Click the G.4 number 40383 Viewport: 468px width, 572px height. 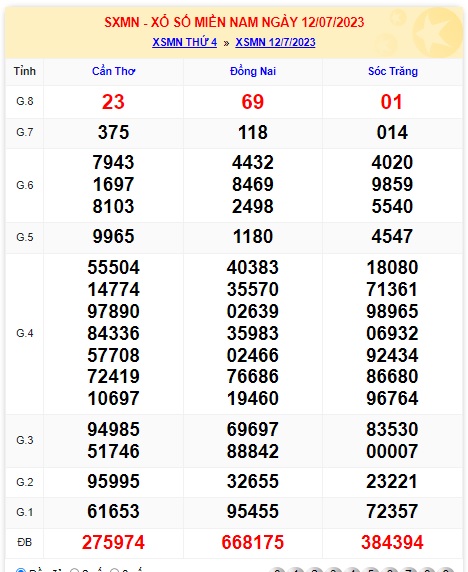click(253, 267)
